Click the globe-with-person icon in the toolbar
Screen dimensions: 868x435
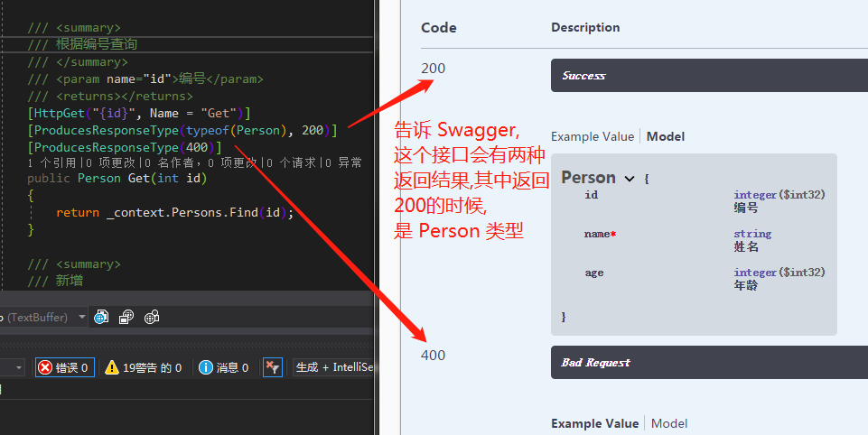[152, 317]
